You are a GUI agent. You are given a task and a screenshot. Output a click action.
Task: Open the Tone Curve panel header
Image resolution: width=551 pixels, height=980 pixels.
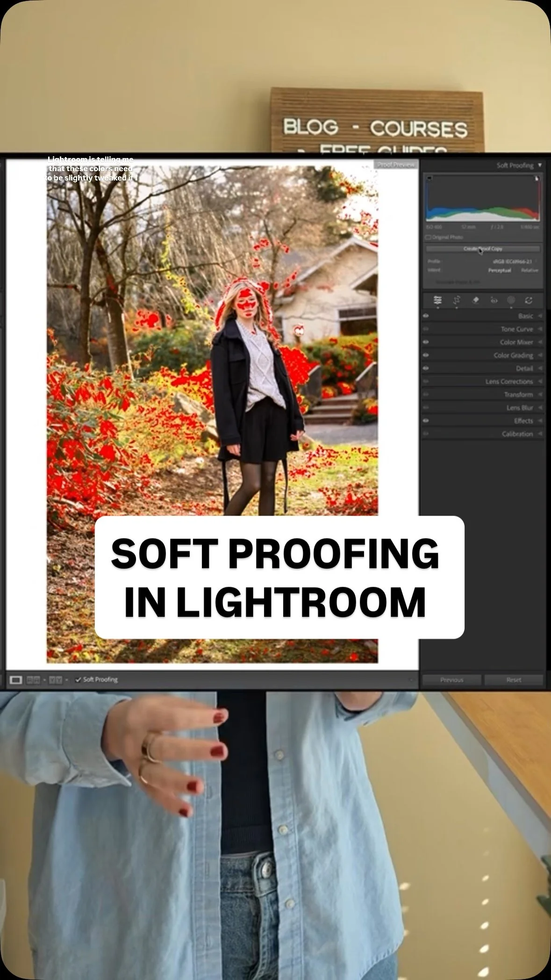pos(482,329)
